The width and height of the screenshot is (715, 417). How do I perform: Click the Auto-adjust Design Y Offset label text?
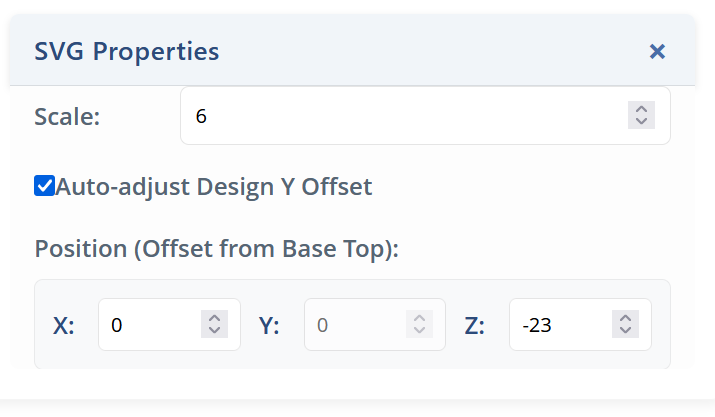click(x=214, y=187)
